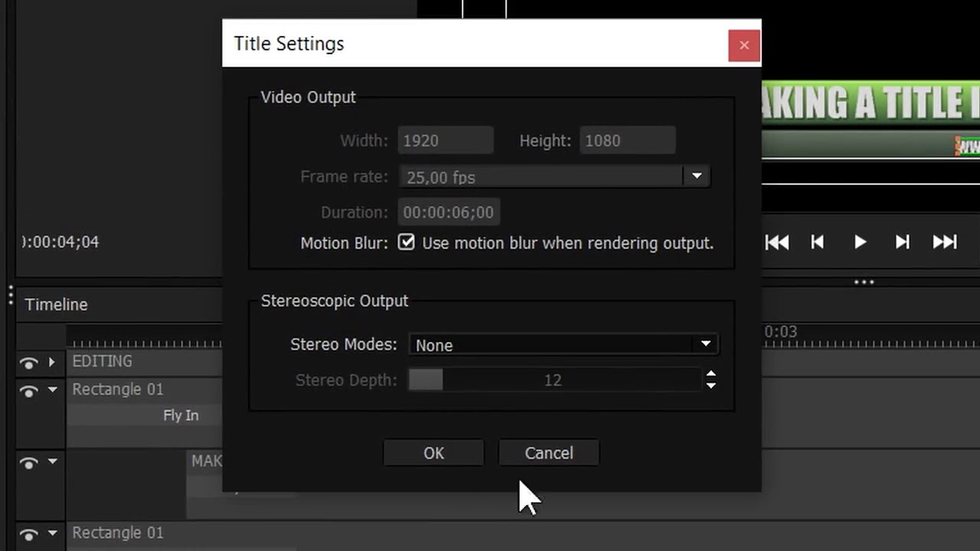Toggle visibility of first Rectangle 01 layer
Image resolution: width=980 pixels, height=551 pixels.
tap(29, 391)
